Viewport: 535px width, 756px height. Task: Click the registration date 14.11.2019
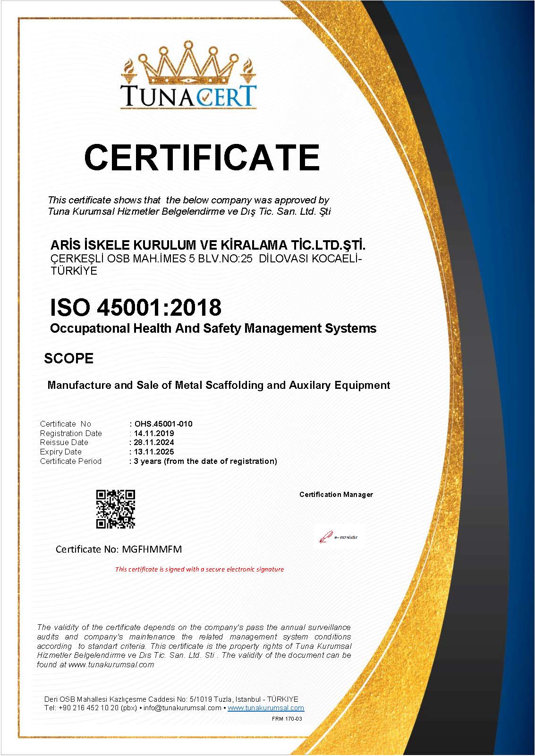154,433
